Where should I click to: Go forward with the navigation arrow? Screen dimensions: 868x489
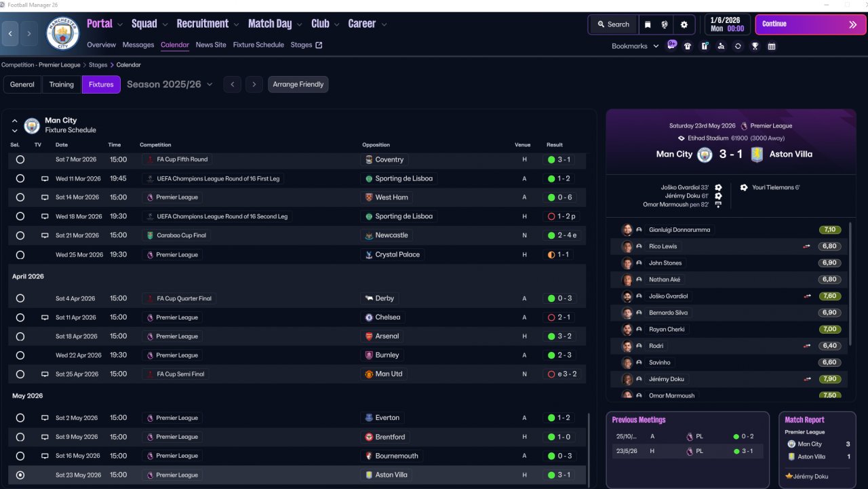[29, 33]
